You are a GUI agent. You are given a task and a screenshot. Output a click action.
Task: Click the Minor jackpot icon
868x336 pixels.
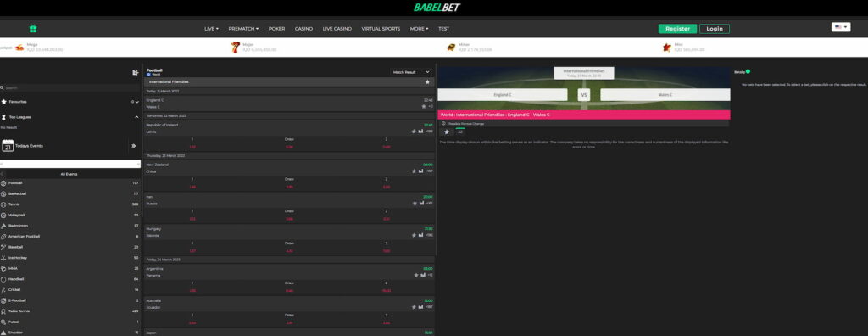pyautogui.click(x=451, y=48)
